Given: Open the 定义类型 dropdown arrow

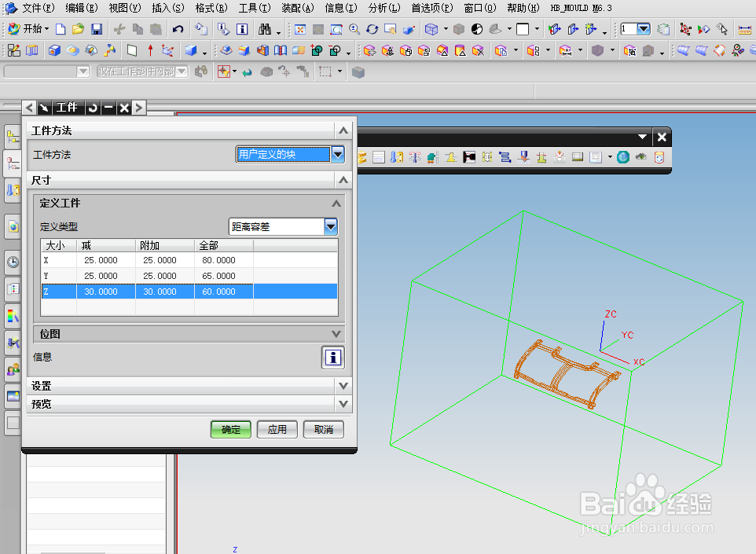Looking at the screenshot, I should 331,226.
